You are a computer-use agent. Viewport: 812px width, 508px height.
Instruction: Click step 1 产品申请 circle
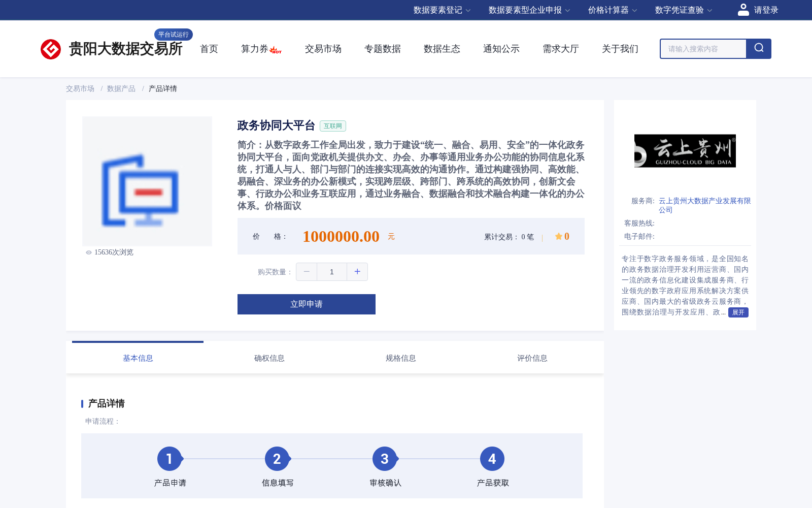(170, 459)
